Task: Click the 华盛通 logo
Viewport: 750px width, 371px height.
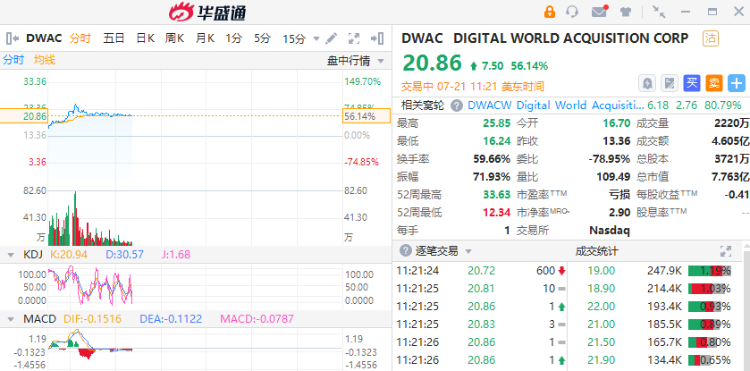Action: (208, 12)
